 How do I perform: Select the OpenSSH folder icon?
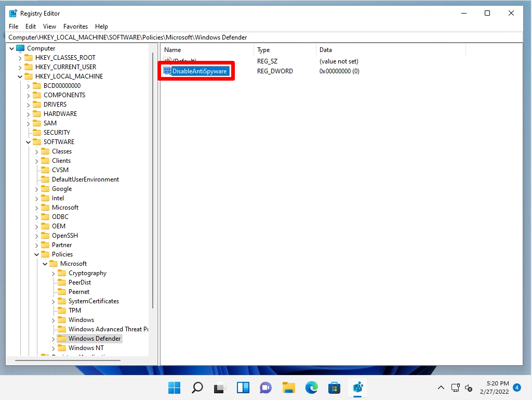click(46, 235)
